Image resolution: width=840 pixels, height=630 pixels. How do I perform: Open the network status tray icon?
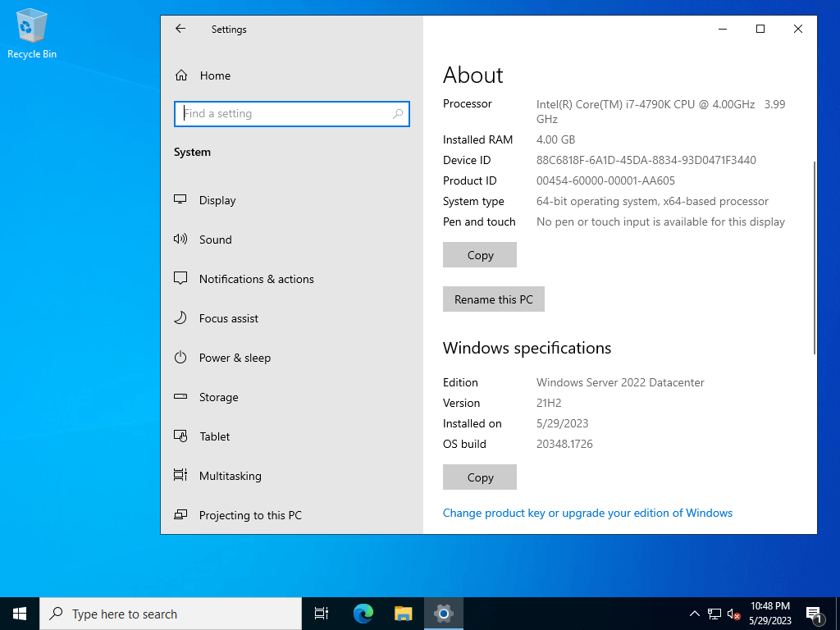point(714,614)
